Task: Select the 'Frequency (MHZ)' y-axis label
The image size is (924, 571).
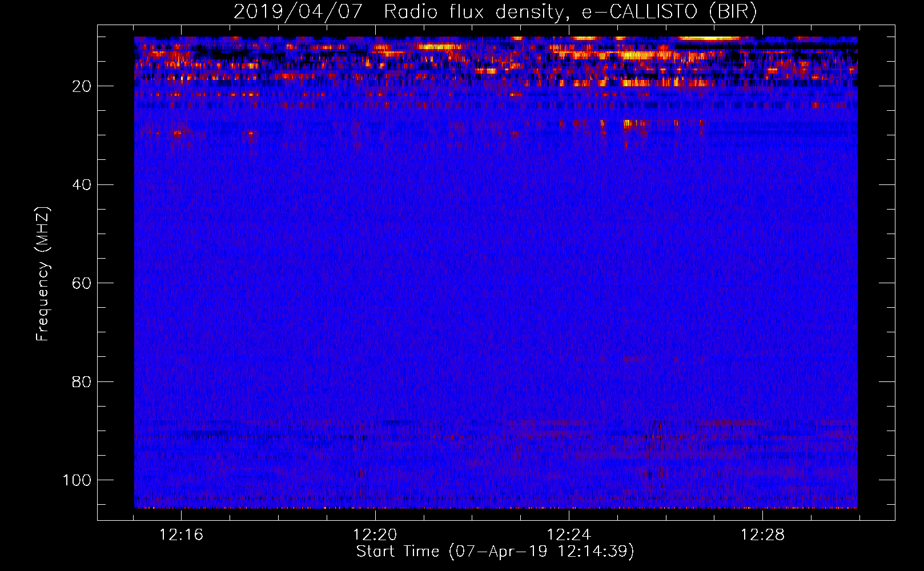Action: [x=43, y=274]
